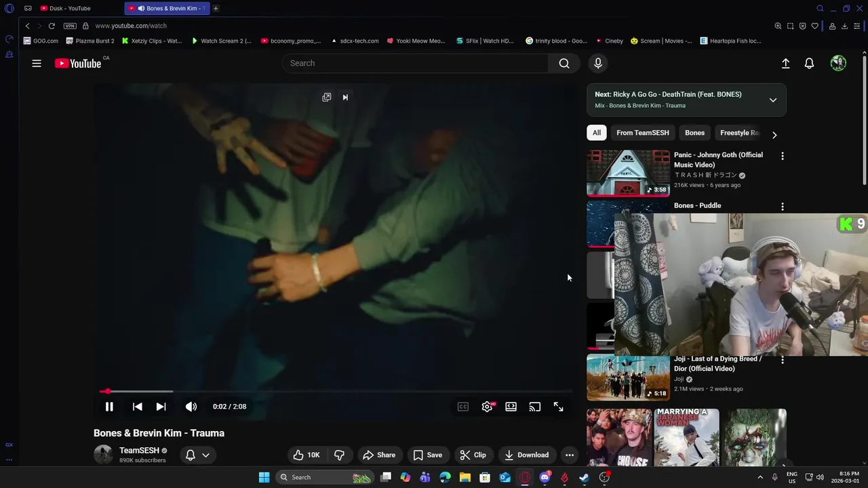Open Discord from the taskbar
The image size is (868, 488).
(x=545, y=477)
